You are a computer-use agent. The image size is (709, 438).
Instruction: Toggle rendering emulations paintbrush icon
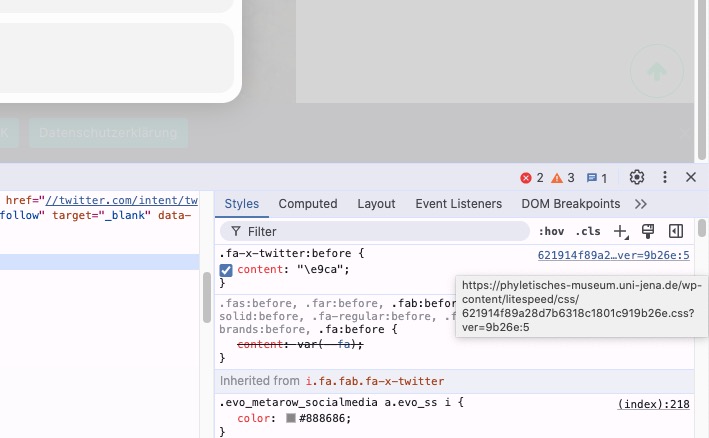click(x=648, y=231)
